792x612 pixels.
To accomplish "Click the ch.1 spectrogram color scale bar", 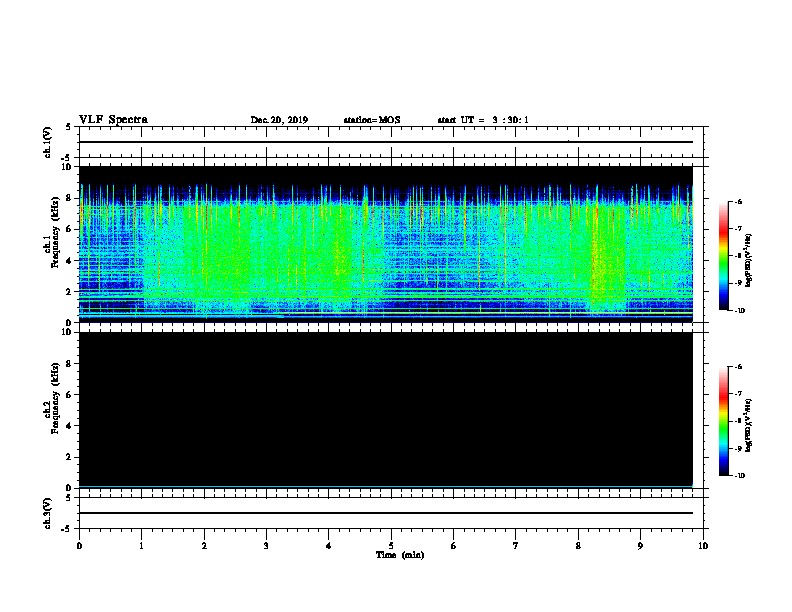I will tap(723, 256).
